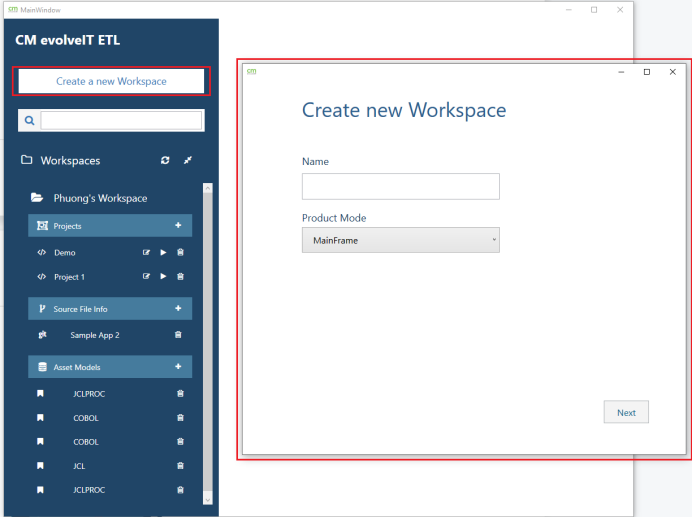Open Project 1 in the tree
Screen dimensions: 692x517
(69, 277)
